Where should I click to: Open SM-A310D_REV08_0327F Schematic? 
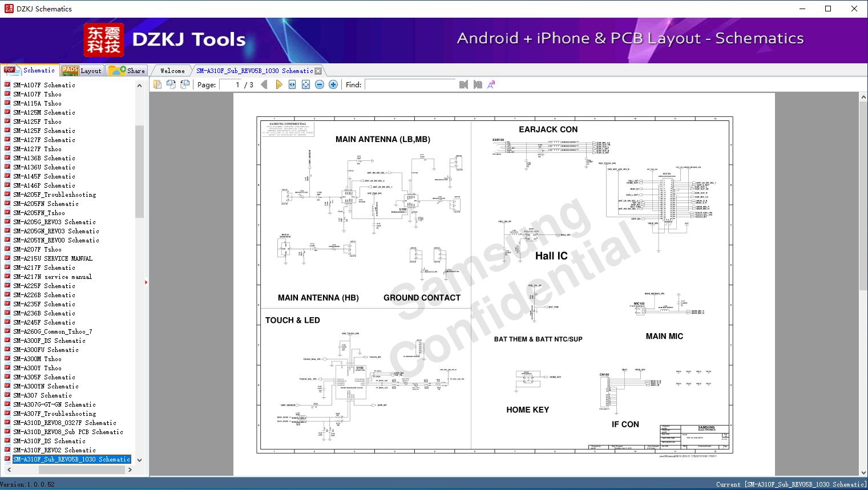[65, 423]
